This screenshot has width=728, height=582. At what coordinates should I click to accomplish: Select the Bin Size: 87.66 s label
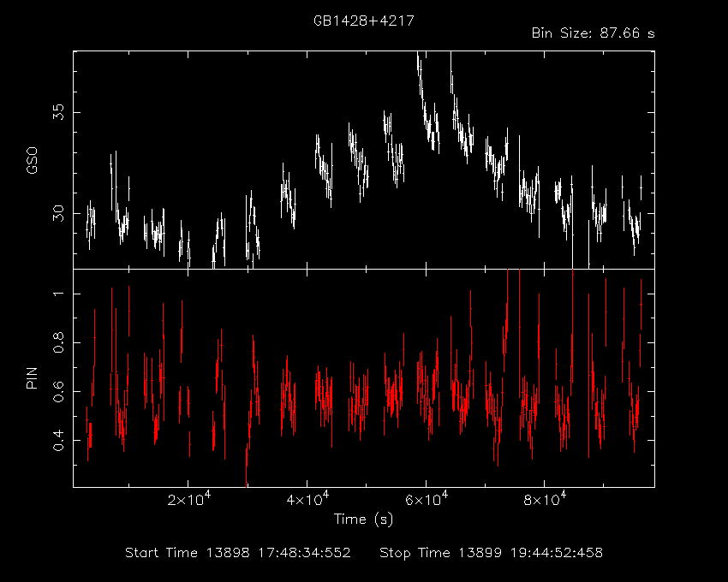(x=593, y=33)
